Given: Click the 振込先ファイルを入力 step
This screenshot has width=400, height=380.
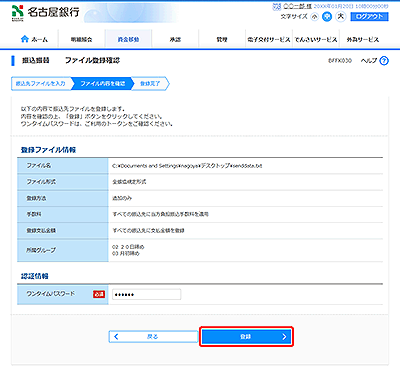Looking at the screenshot, I should click(x=41, y=83).
